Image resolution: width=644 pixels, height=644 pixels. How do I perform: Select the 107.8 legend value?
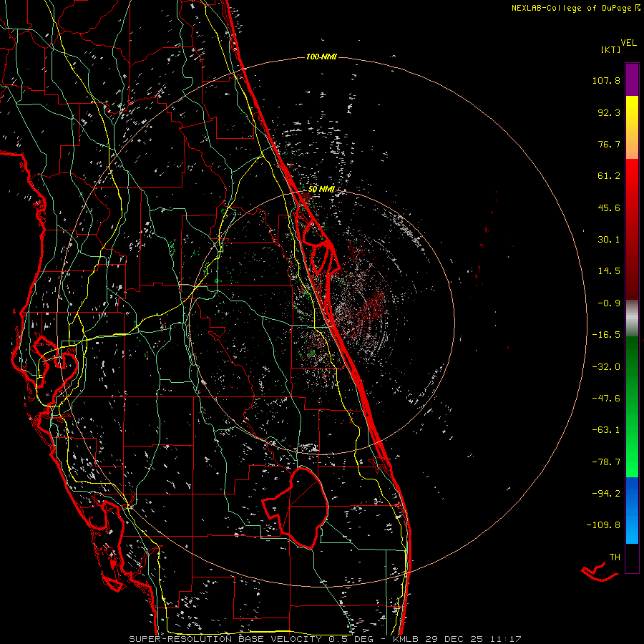pos(606,80)
